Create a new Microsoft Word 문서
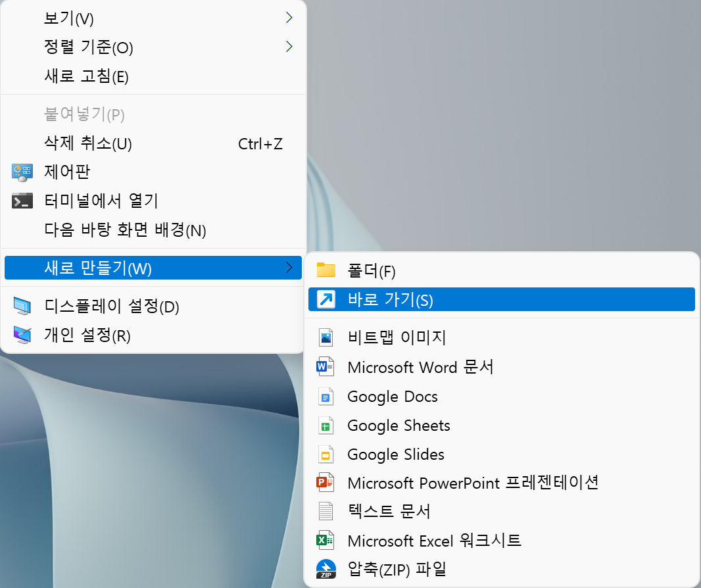The height and width of the screenshot is (588, 701). tap(502, 366)
